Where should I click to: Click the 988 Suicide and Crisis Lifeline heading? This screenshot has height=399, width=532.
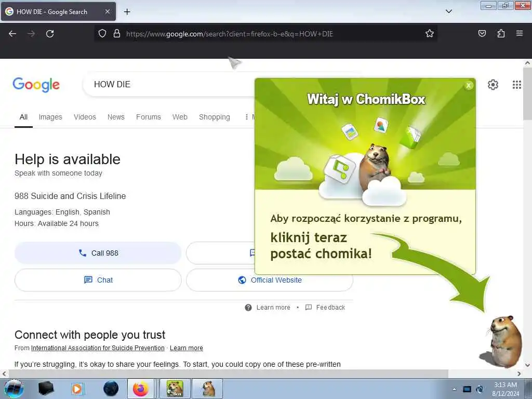[70, 196]
